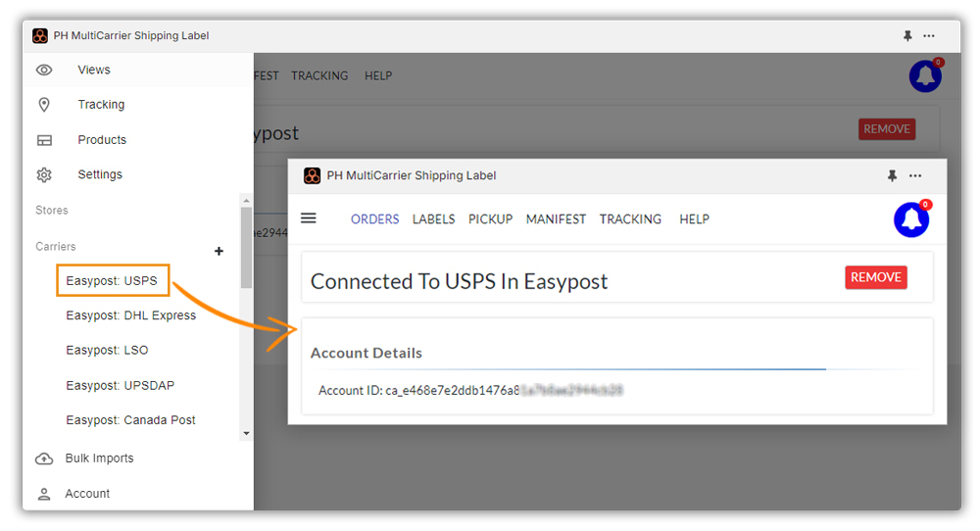Click the Connected To USPS In Easypost heading
The width and height of the screenshot is (980, 531).
pyautogui.click(x=459, y=282)
